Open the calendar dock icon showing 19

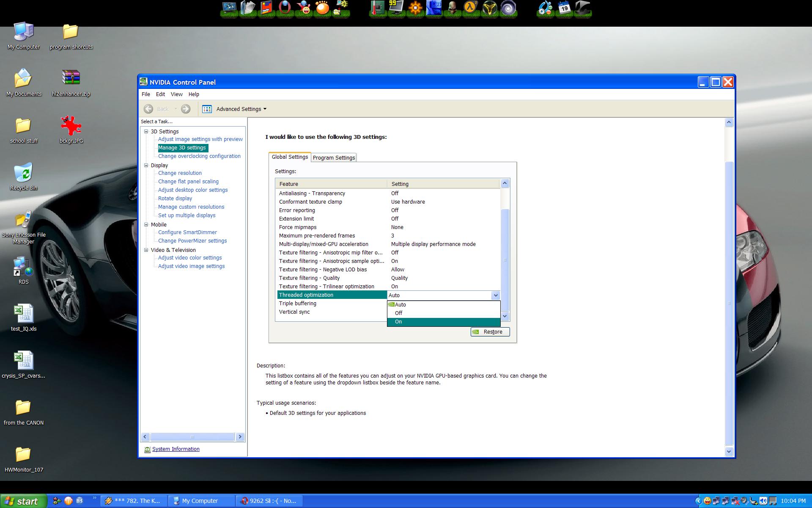pyautogui.click(x=564, y=8)
